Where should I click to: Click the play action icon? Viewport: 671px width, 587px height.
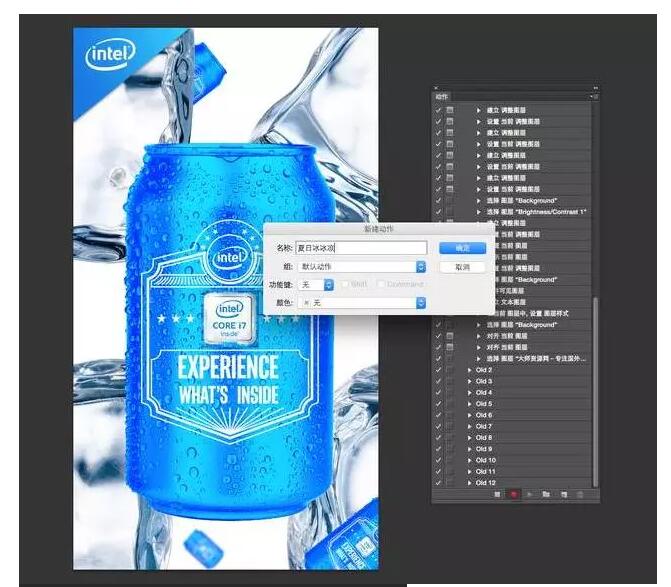(x=529, y=494)
